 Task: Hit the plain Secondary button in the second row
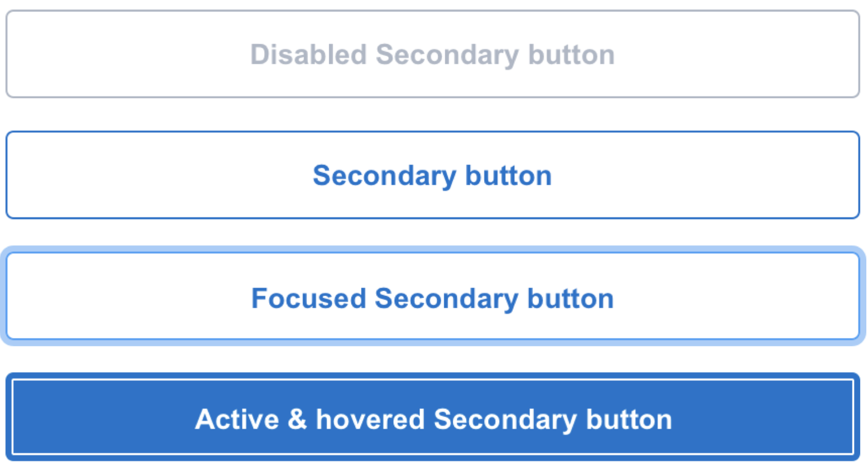point(432,175)
